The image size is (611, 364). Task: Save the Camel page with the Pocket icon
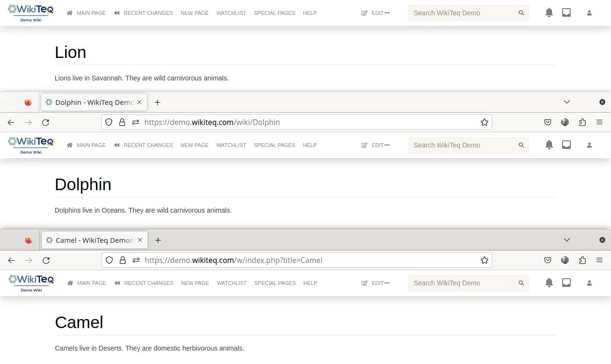tap(547, 260)
